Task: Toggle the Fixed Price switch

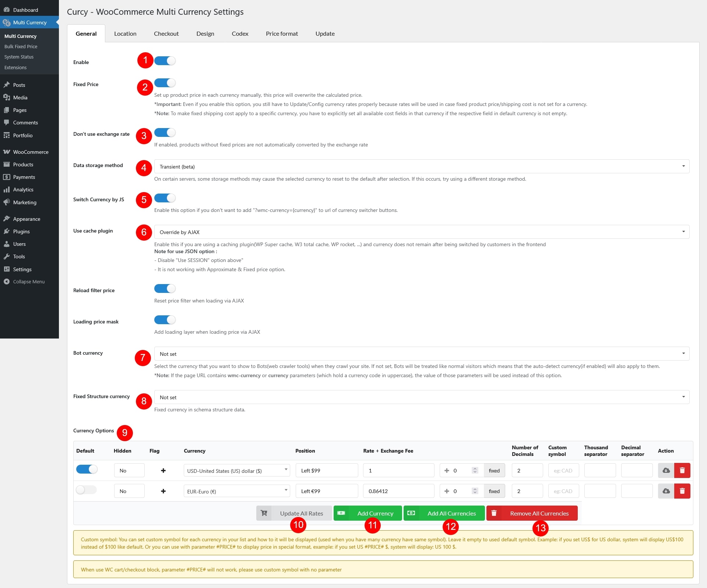Action: [165, 83]
